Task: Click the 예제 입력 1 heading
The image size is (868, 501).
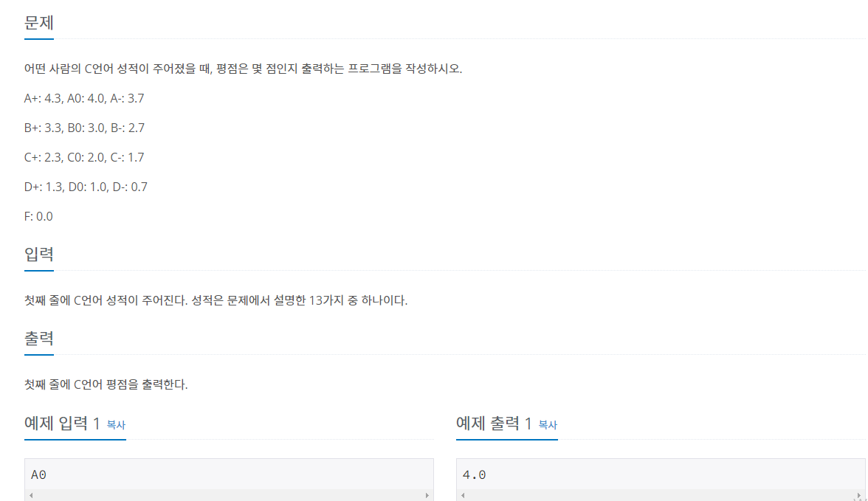Action: click(x=62, y=424)
